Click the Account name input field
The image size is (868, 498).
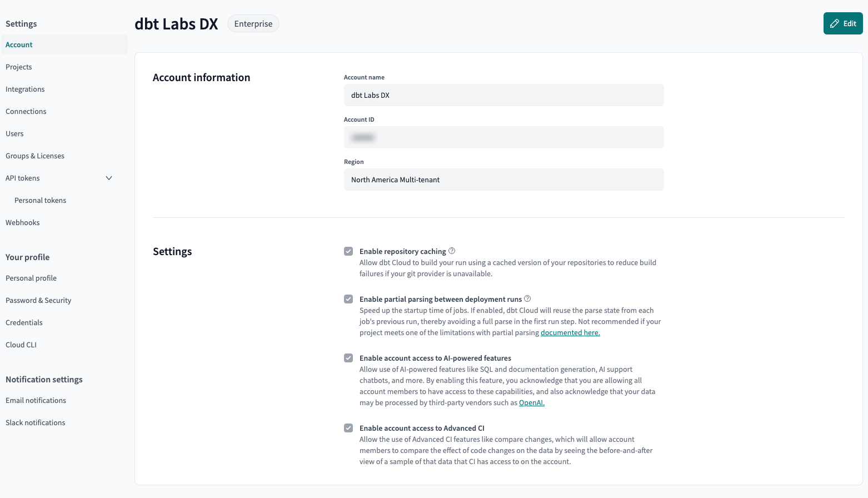click(x=503, y=95)
